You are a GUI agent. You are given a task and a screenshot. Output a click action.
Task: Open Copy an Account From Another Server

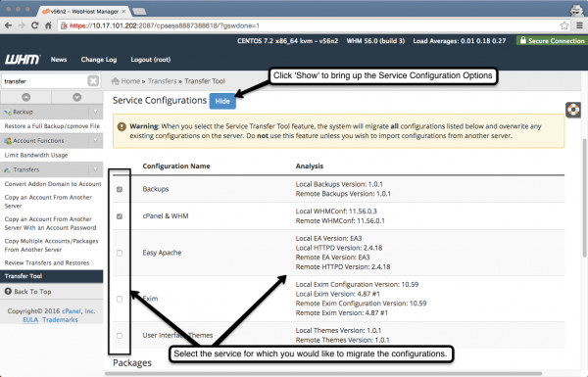48,202
